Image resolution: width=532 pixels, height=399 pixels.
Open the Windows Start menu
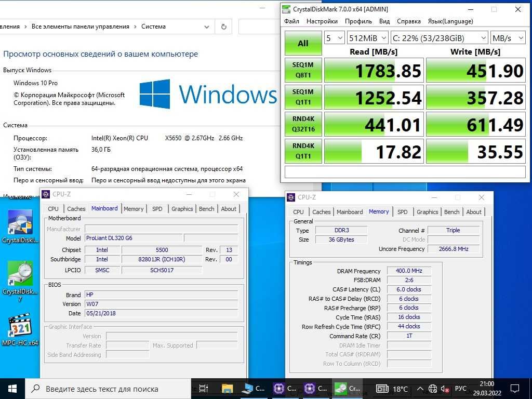pyautogui.click(x=12, y=389)
